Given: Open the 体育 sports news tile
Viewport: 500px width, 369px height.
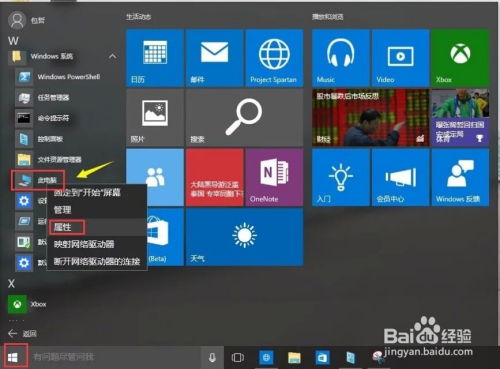Looking at the screenshot, I should pyautogui.click(x=460, y=118).
